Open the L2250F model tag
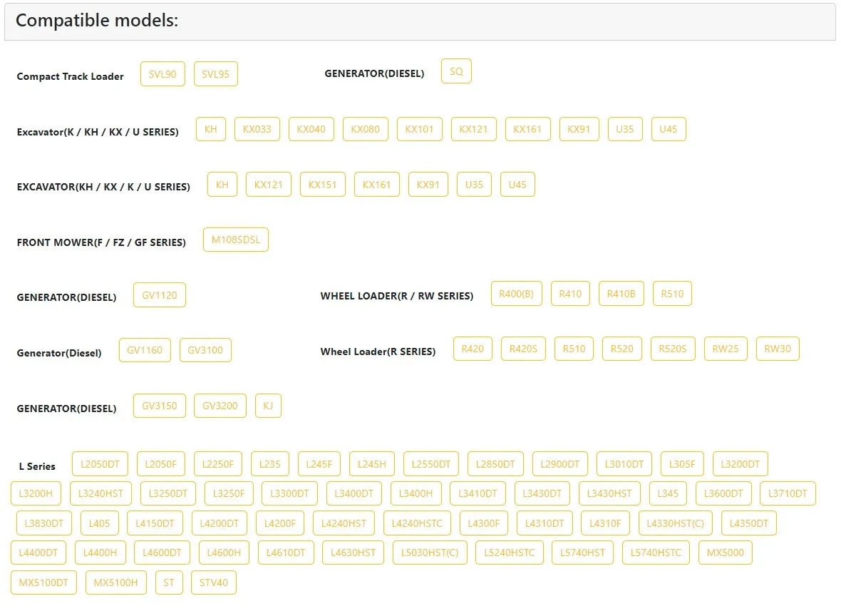This screenshot has width=841, height=616. click(218, 464)
